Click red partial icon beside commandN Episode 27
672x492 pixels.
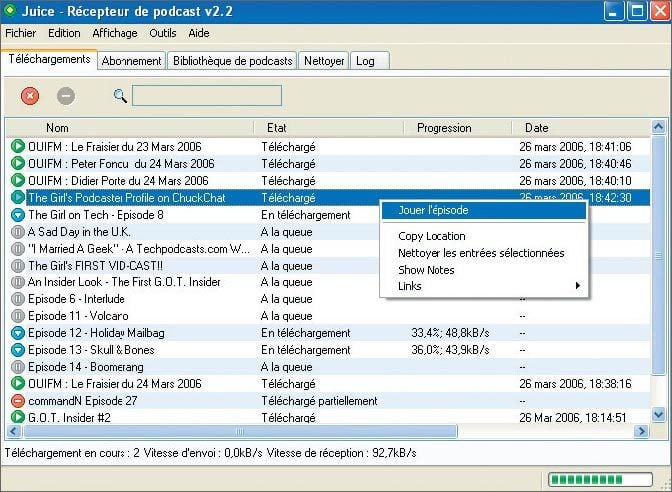point(17,401)
